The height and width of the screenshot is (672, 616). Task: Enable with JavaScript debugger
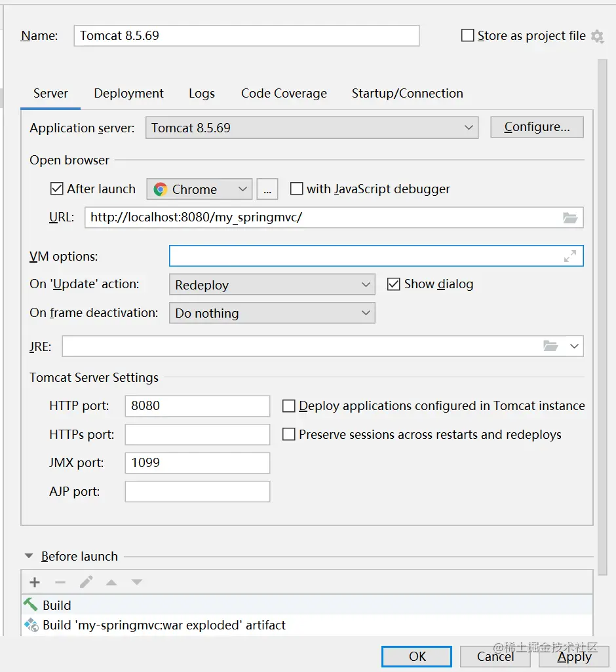[297, 189]
